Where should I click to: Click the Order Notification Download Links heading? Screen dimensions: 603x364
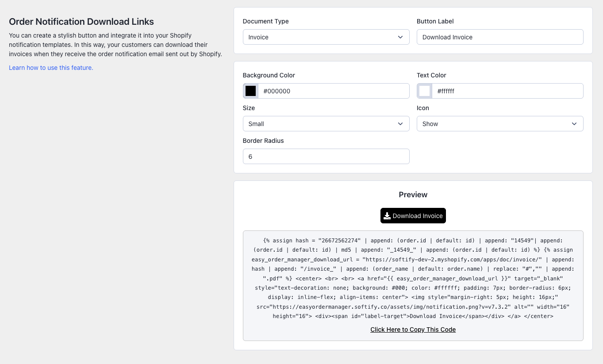pos(81,22)
